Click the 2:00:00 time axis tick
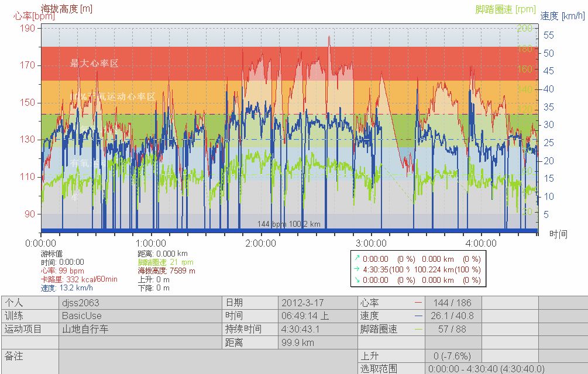The width and height of the screenshot is (588, 374). click(260, 243)
